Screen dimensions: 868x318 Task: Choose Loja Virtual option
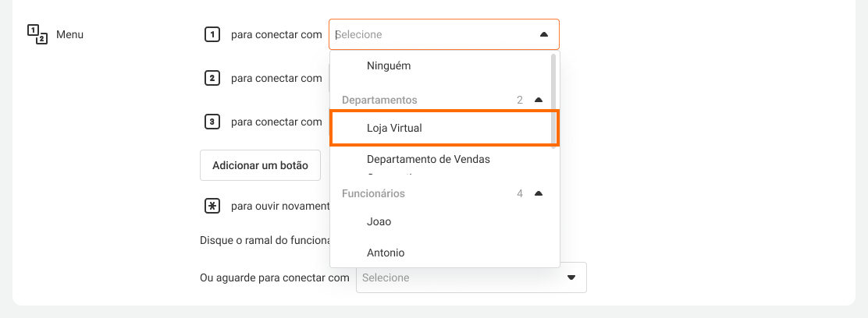394,128
